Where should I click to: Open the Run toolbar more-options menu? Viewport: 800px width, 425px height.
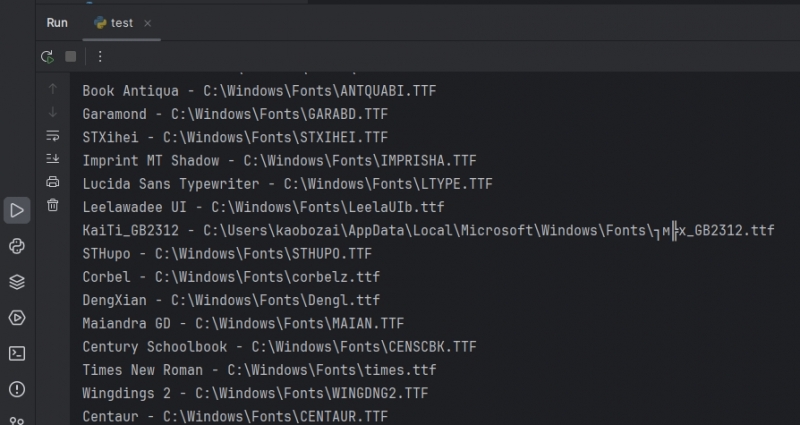[100, 57]
